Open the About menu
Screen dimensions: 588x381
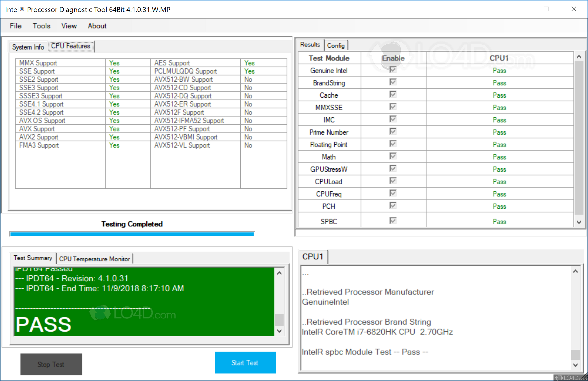point(97,26)
